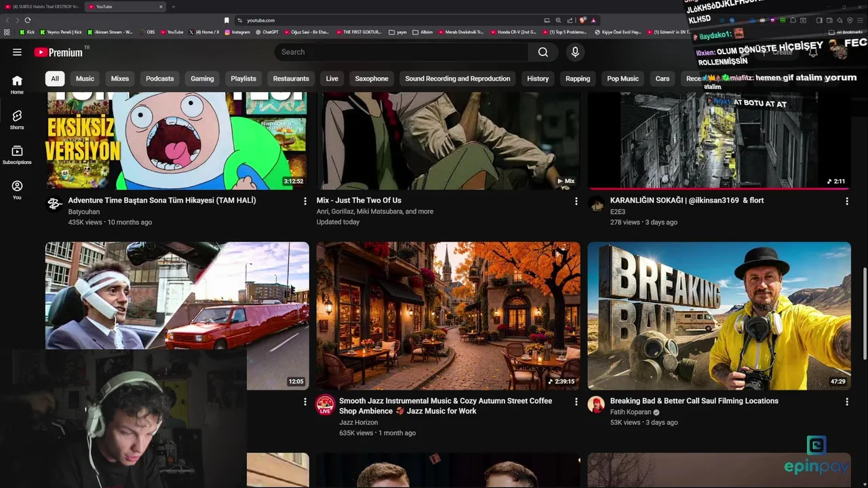This screenshot has height=488, width=868.
Task: Select the Music filter chip
Action: tap(85, 79)
